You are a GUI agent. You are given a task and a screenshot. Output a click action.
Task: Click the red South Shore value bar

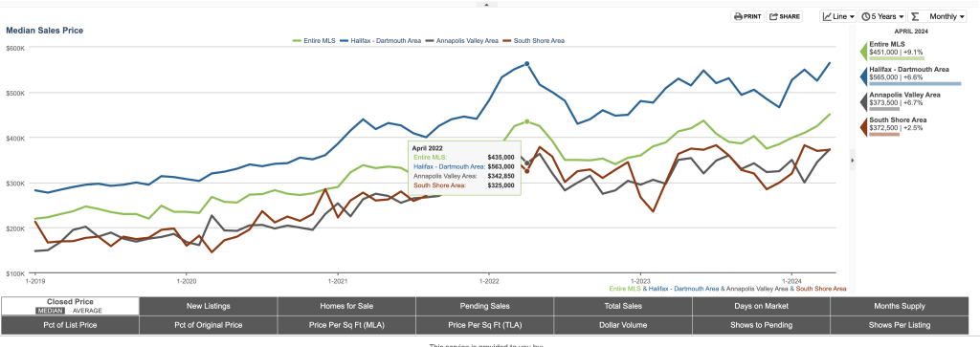coord(884,134)
